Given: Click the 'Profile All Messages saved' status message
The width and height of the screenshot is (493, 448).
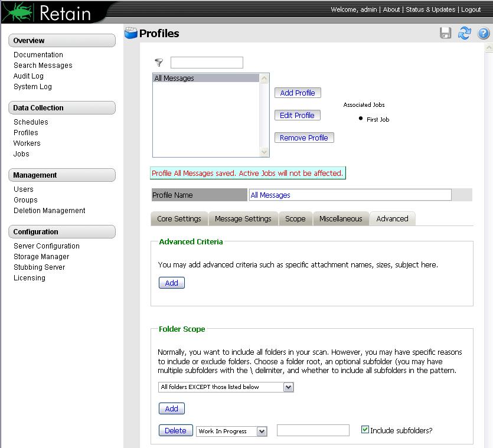Looking at the screenshot, I should click(x=247, y=173).
